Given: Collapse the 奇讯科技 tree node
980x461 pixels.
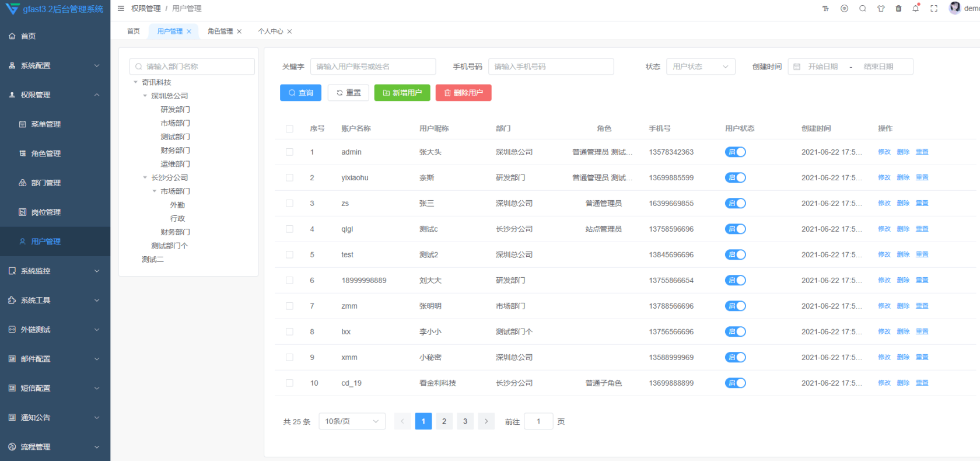Looking at the screenshot, I should (136, 82).
